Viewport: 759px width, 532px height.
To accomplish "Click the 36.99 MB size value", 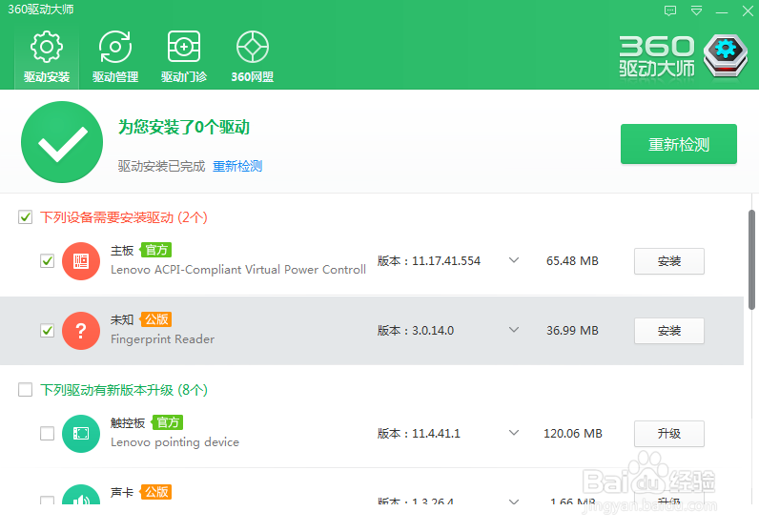I will [572, 331].
